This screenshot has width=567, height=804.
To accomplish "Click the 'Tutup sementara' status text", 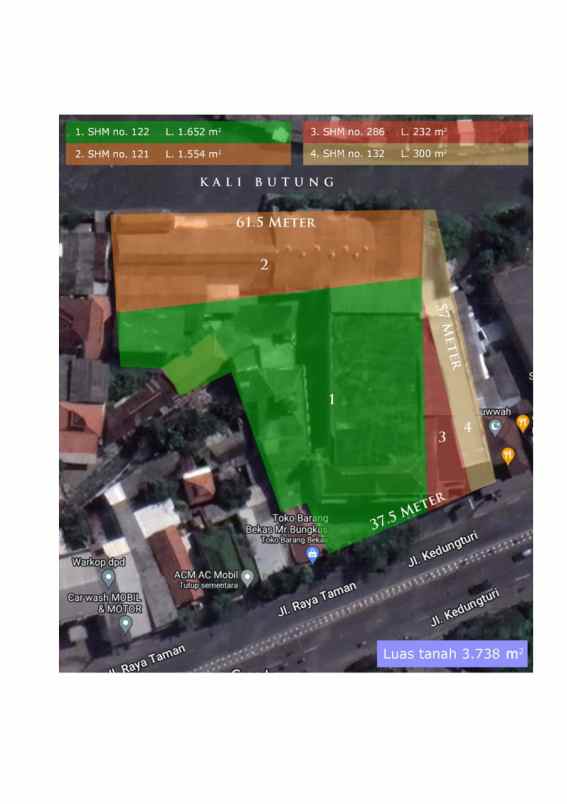I will coord(209,585).
